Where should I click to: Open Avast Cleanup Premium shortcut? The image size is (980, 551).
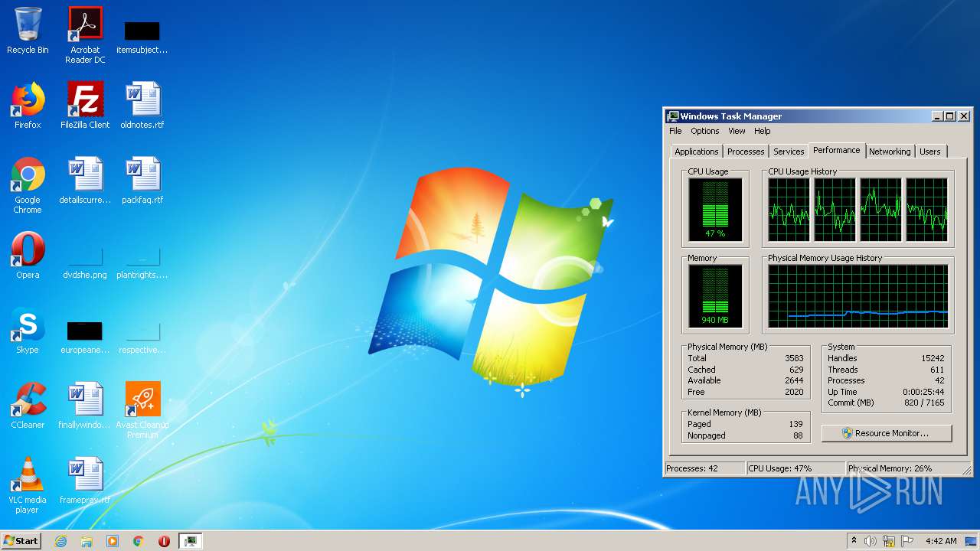142,409
